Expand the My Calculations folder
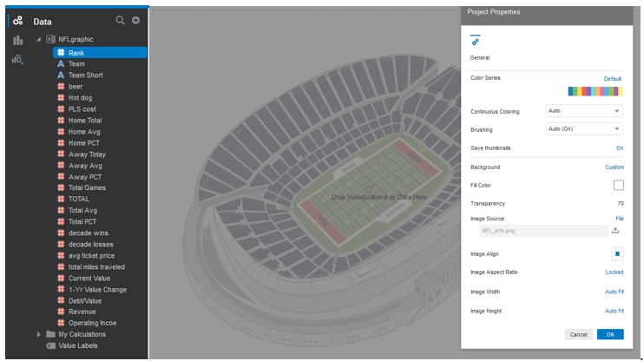Viewport: 644px width, 361px height. click(x=38, y=334)
